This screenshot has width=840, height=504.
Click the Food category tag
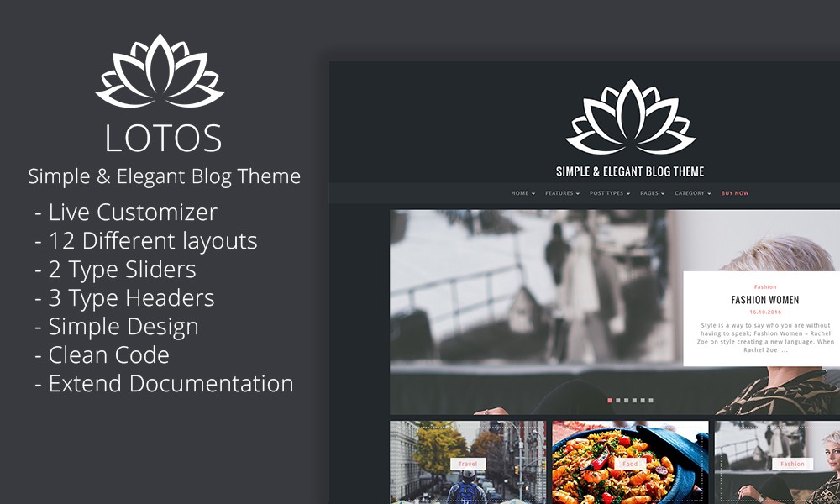(630, 464)
